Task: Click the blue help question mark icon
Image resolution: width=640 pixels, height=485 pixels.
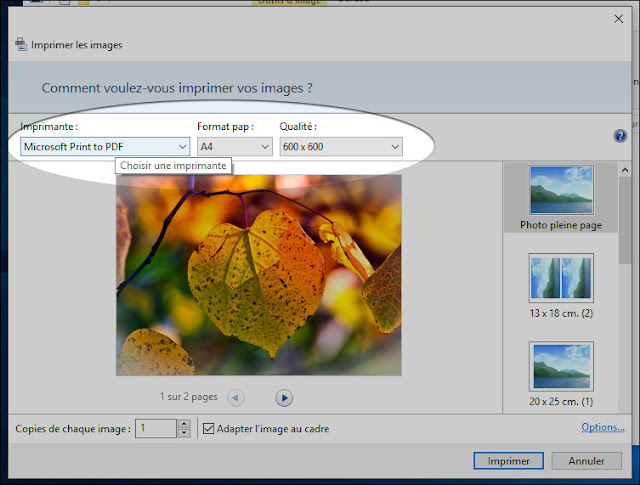Action: pos(620,136)
